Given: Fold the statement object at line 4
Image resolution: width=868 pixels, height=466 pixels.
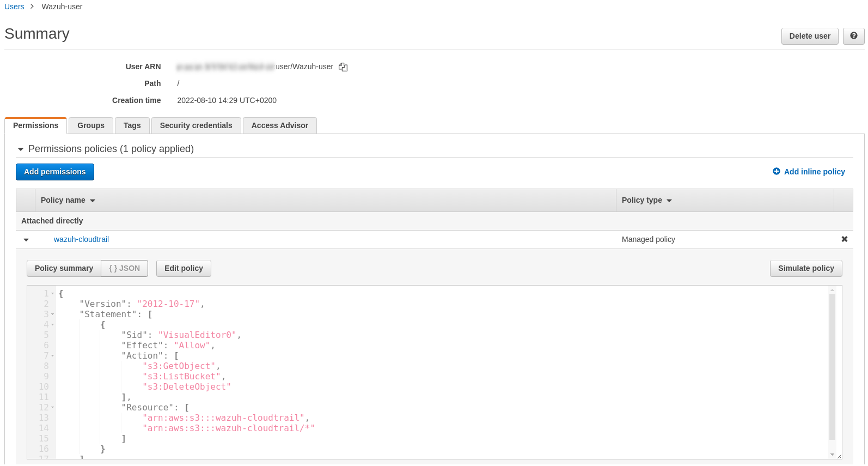Looking at the screenshot, I should pos(53,325).
